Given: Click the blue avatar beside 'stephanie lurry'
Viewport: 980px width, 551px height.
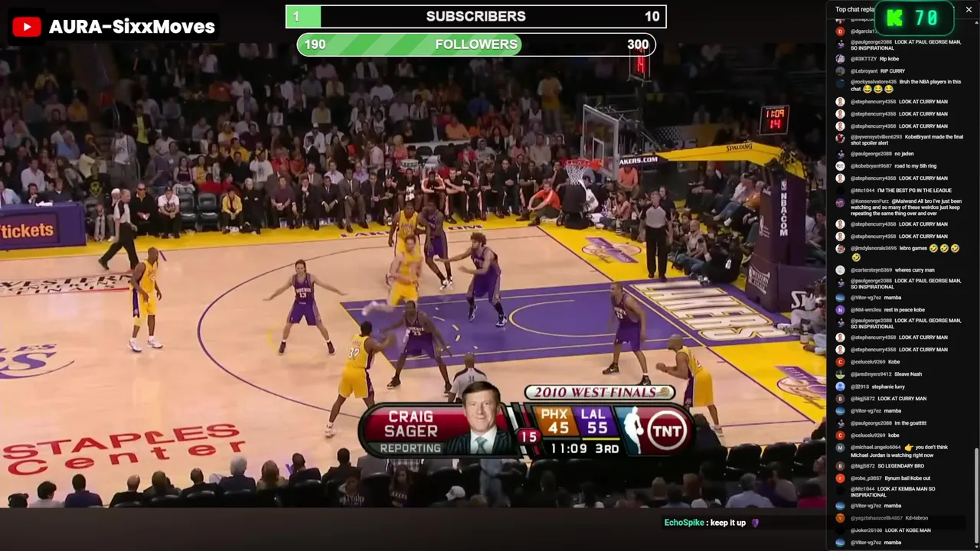Looking at the screenshot, I should 840,386.
